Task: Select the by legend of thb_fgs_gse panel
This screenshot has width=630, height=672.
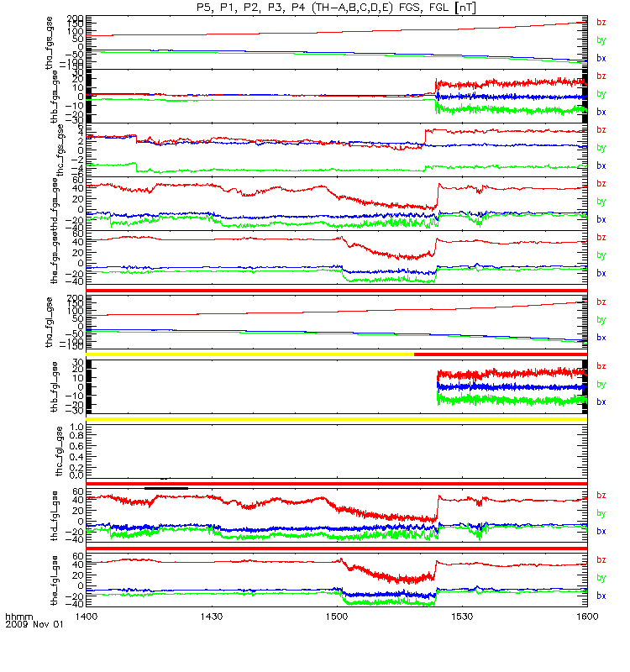Action: click(601, 94)
